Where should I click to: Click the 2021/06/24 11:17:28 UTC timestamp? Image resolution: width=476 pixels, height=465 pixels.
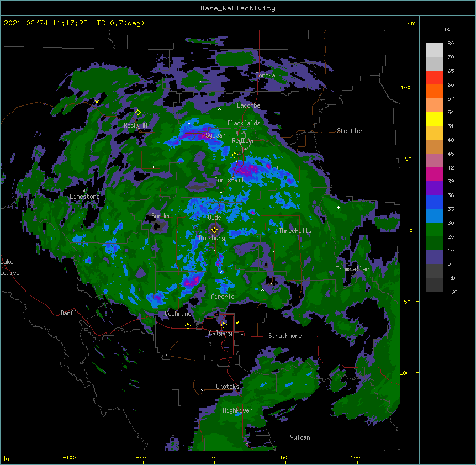[x=55, y=23]
